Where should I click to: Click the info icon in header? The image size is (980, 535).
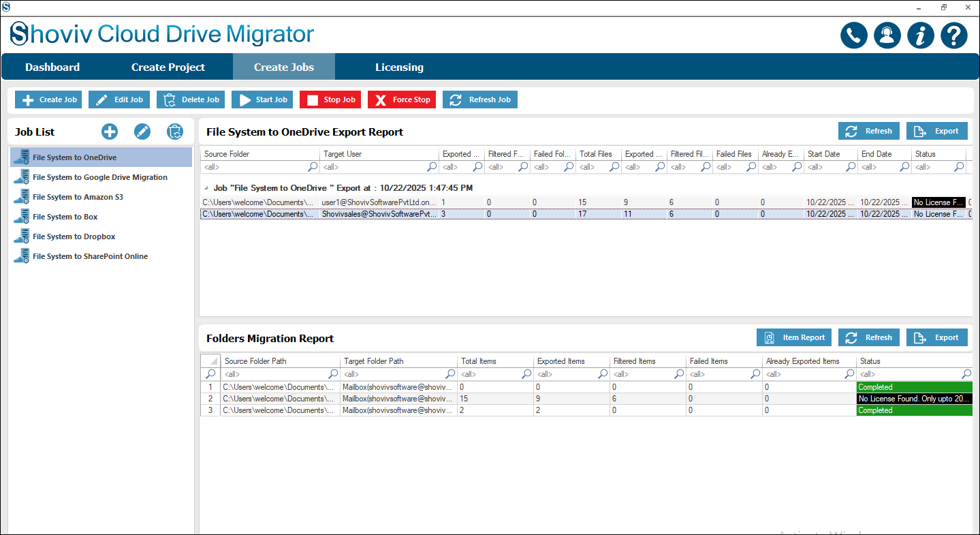pyautogui.click(x=921, y=35)
